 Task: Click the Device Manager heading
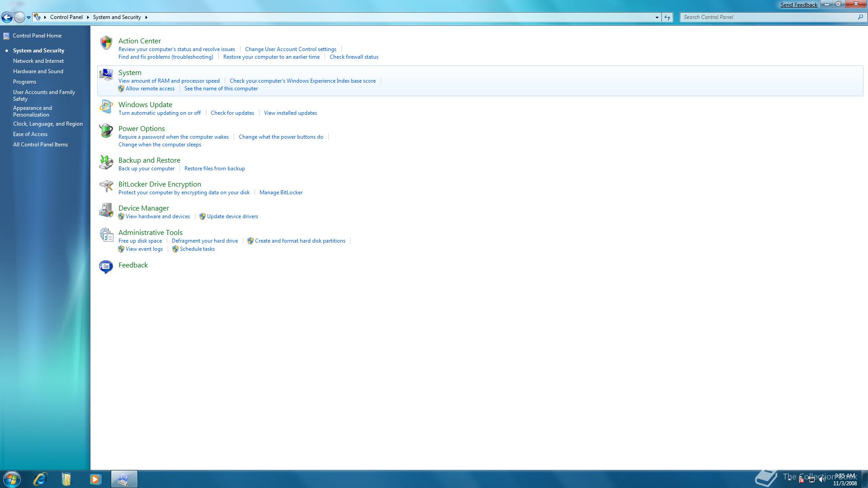(x=144, y=208)
